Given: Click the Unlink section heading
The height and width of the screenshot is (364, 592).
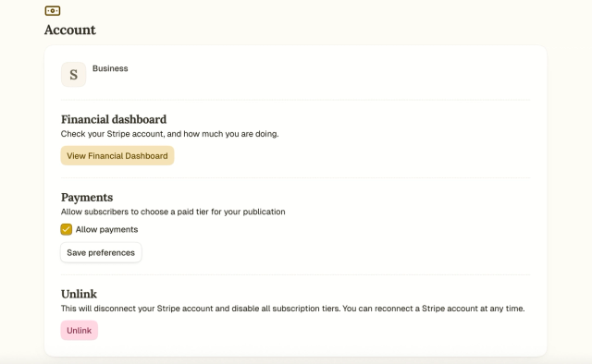Looking at the screenshot, I should coord(79,294).
